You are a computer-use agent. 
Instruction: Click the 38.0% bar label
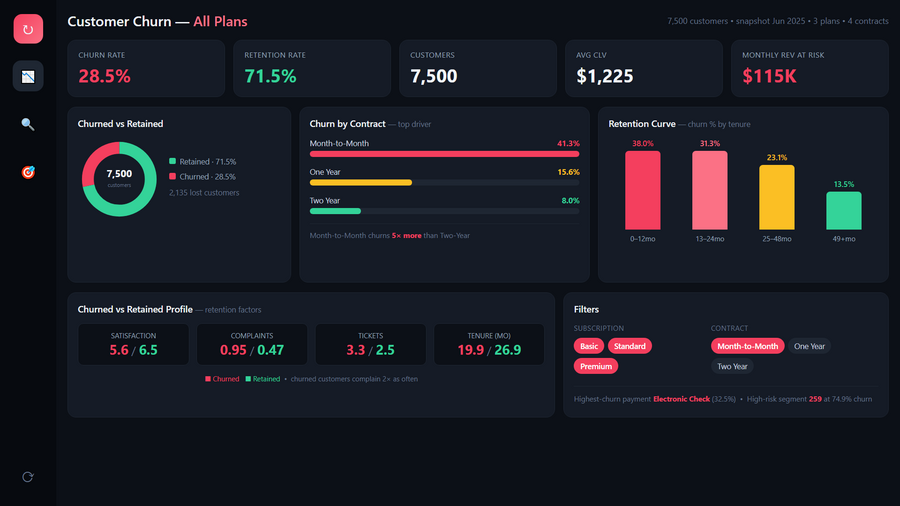click(x=643, y=143)
